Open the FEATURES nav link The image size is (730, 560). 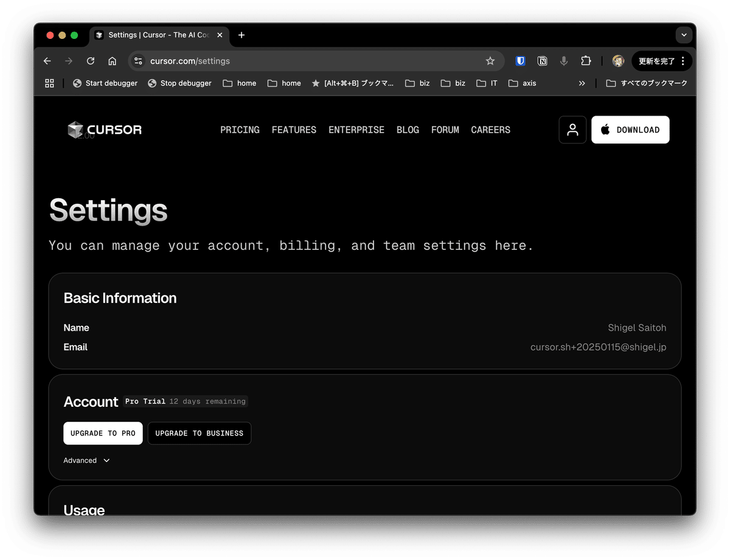[x=294, y=130]
